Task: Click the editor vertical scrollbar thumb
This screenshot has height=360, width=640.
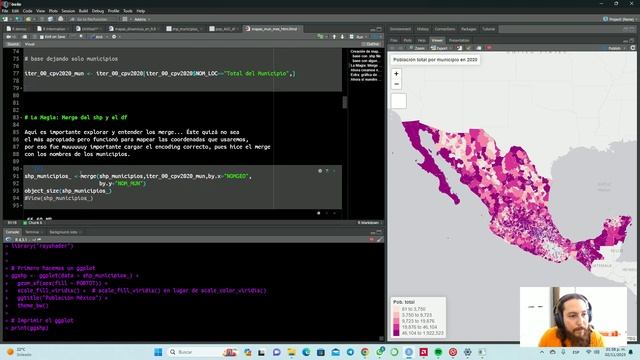Action: pos(345,102)
